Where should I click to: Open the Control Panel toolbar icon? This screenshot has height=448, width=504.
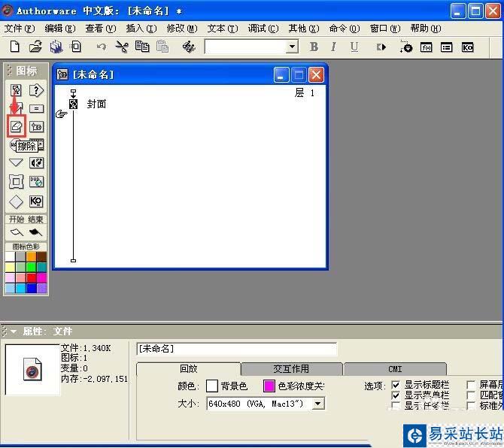406,47
